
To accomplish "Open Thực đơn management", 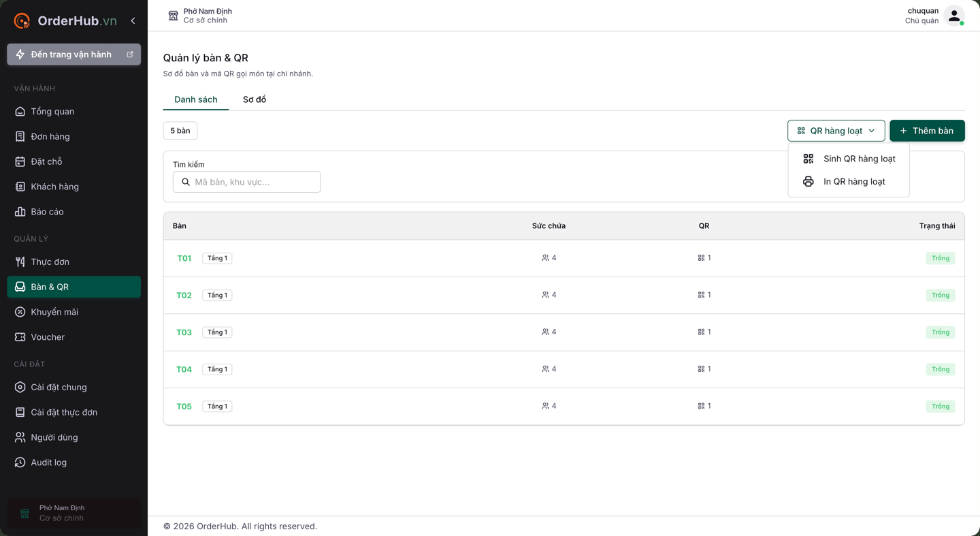I will pos(73,262).
